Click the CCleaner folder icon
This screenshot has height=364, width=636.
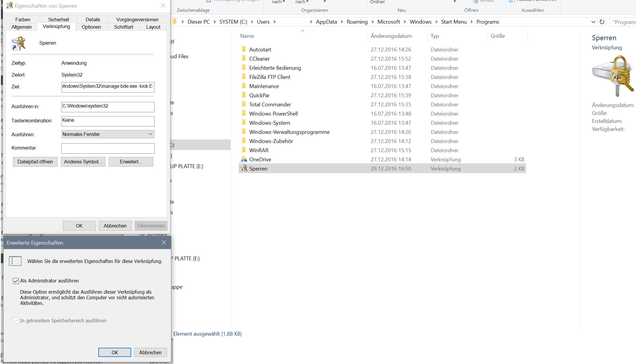tap(244, 58)
